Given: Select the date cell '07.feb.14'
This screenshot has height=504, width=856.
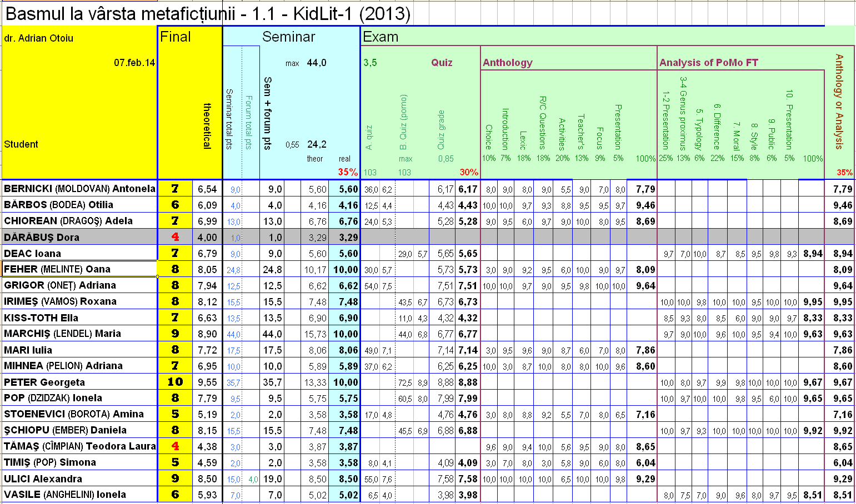Looking at the screenshot, I should pos(134,63).
